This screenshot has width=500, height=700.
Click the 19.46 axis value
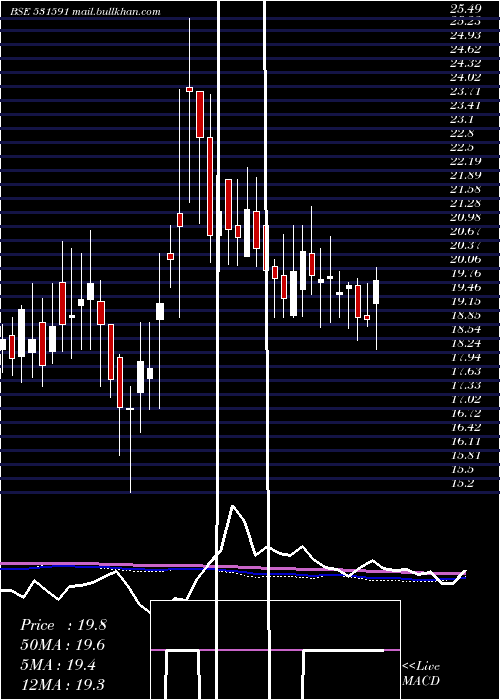click(466, 287)
